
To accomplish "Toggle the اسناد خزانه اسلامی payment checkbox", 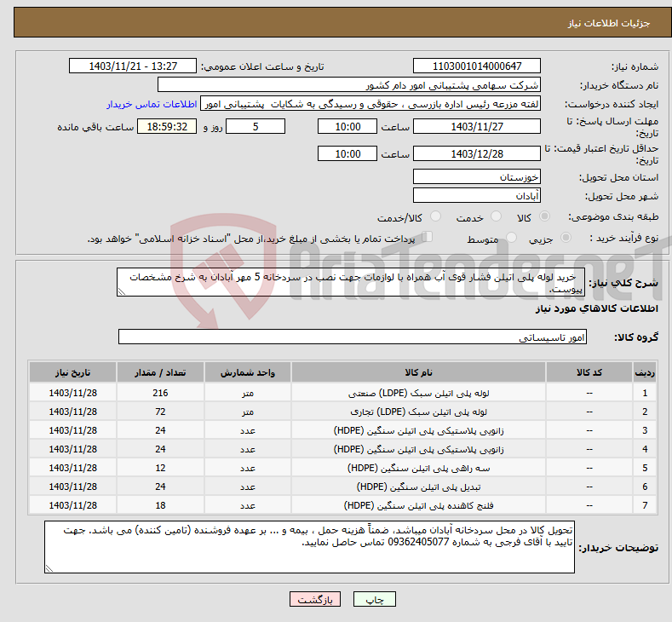I will 428,239.
